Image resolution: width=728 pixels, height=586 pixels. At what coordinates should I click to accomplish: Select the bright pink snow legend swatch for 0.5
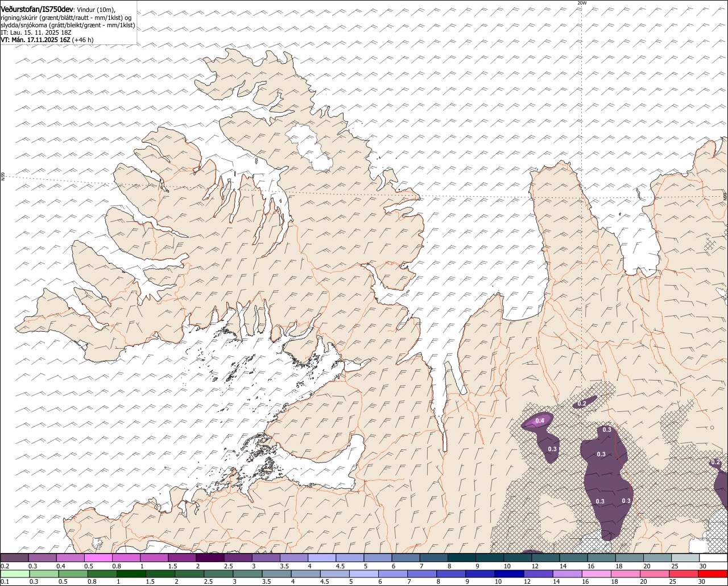coord(97,558)
